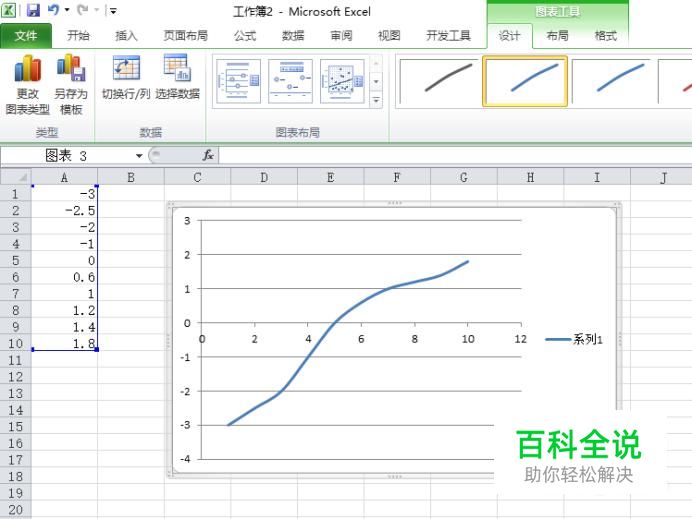The width and height of the screenshot is (692, 519).
Task: Open the undo history dropdown arrow
Action: pos(67,10)
